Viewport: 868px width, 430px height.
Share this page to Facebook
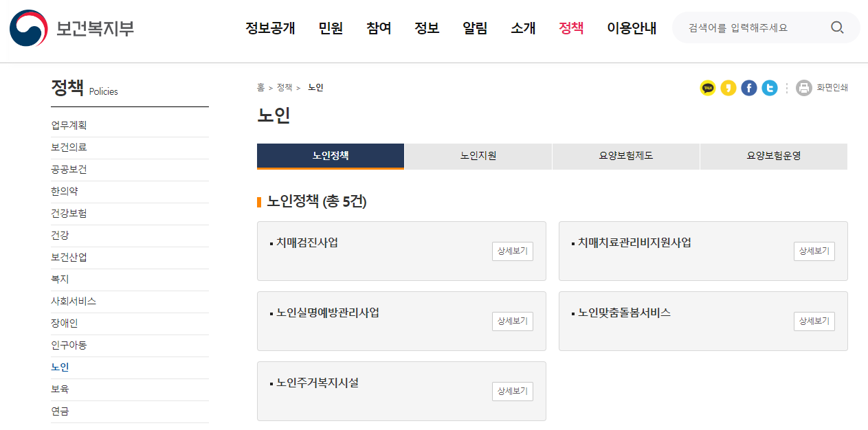coord(748,88)
